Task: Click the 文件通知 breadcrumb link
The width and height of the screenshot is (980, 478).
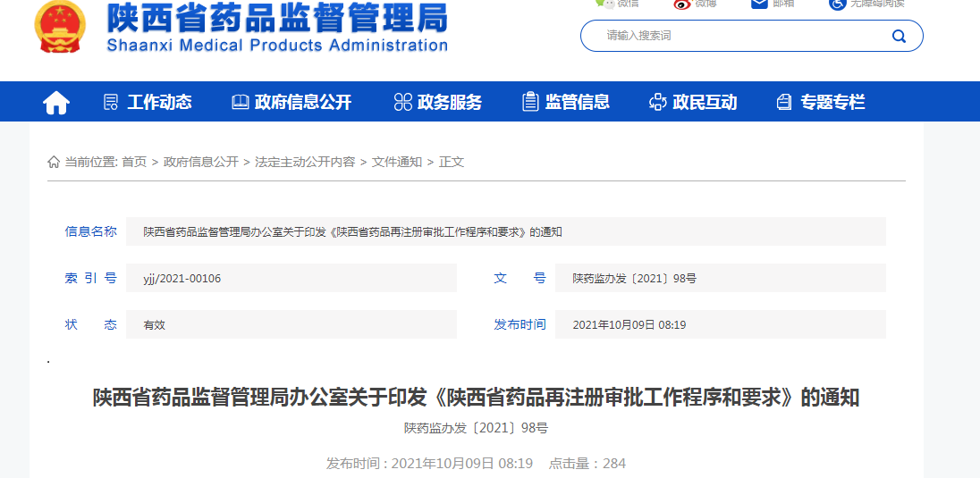Action: pos(397,162)
